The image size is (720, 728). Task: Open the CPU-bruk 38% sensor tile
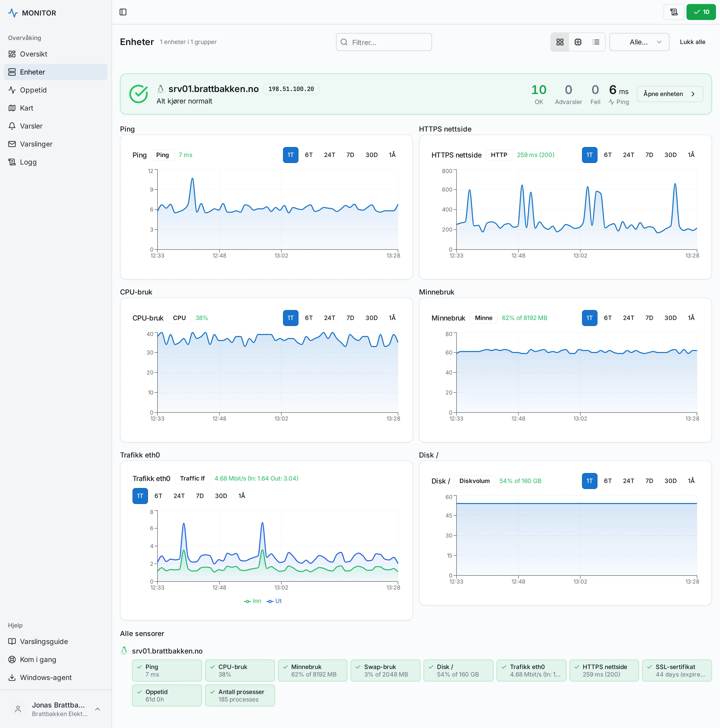[x=239, y=670]
